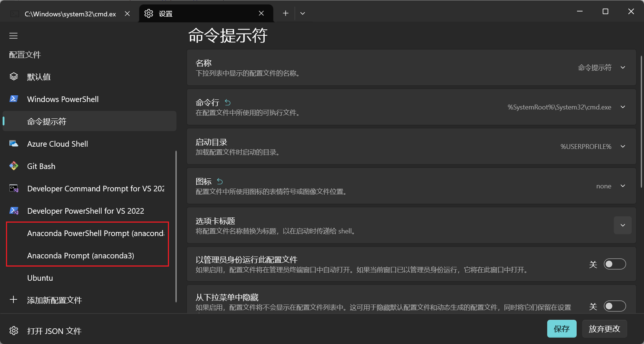Click the settings tab gear icon
This screenshot has height=344, width=644.
[149, 13]
